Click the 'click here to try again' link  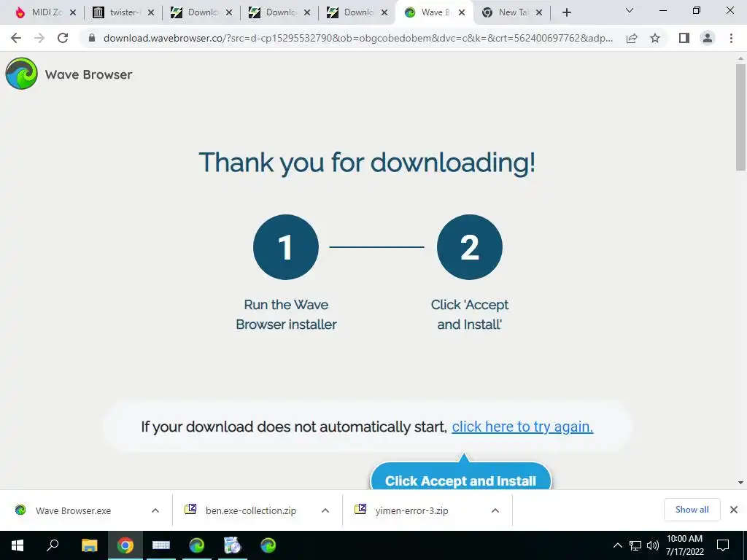(x=522, y=427)
